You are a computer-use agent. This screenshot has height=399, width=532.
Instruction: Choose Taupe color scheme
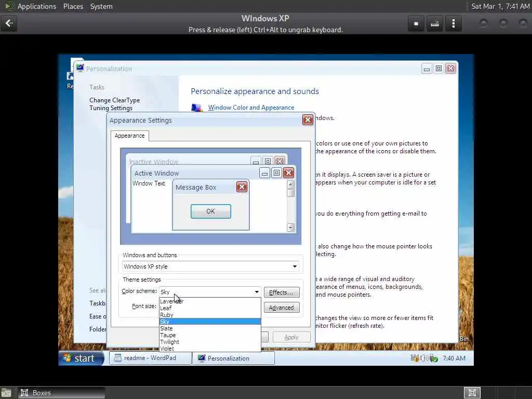210,335
